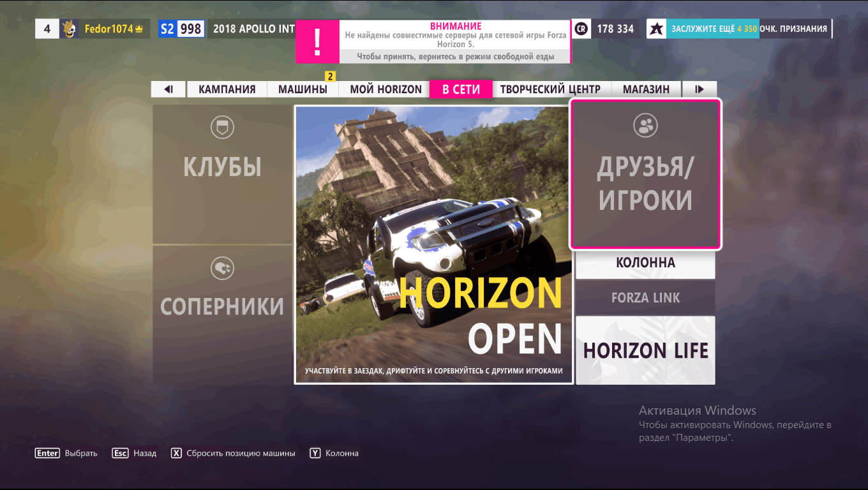868x490 pixels.
Task: Click the Enter key hint icon
Action: [x=47, y=453]
